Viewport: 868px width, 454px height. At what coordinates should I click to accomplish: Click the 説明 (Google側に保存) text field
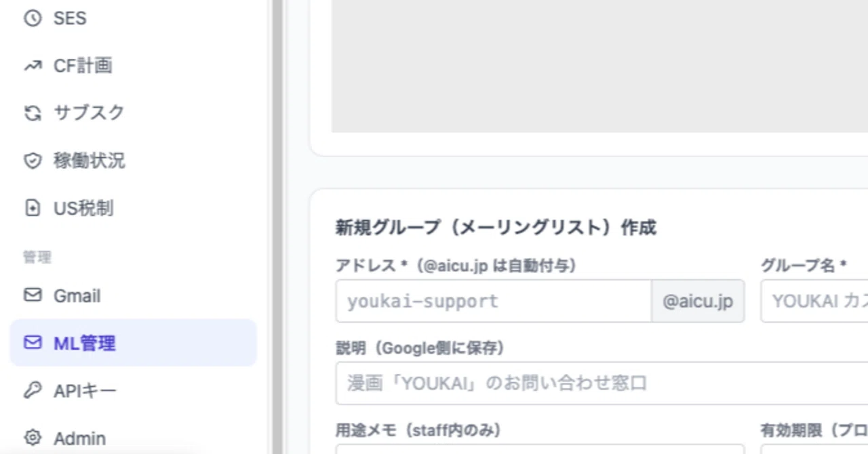pyautogui.click(x=601, y=383)
